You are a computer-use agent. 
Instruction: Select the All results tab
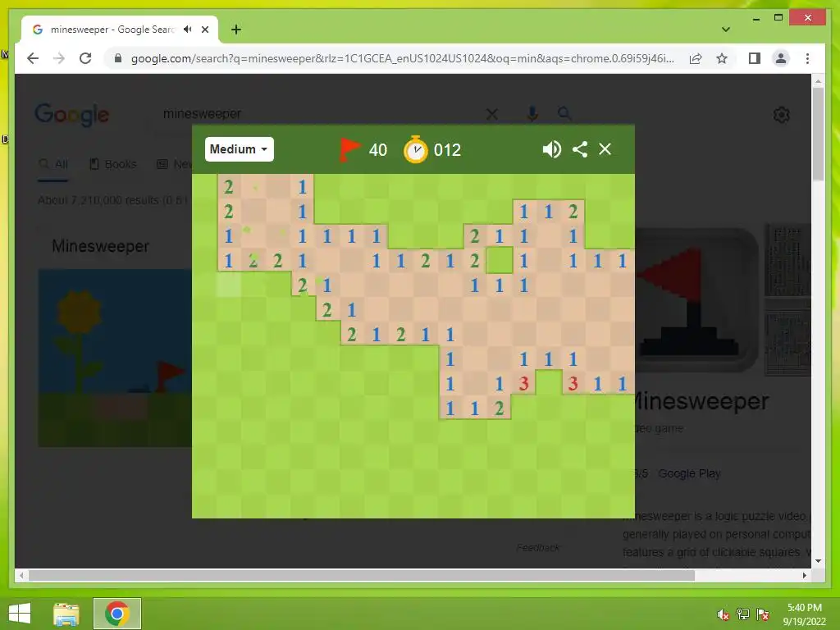(53, 164)
